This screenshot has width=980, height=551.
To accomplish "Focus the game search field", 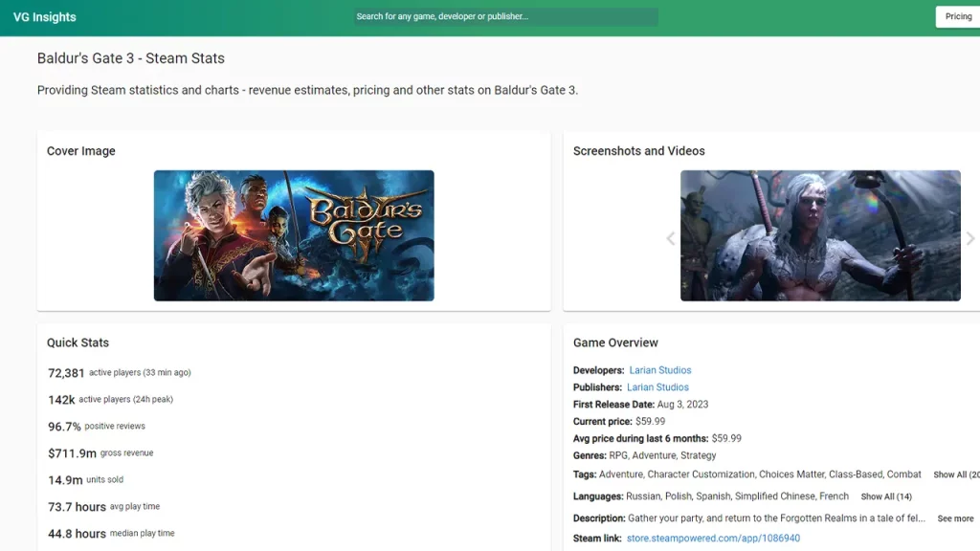I will coord(505,17).
